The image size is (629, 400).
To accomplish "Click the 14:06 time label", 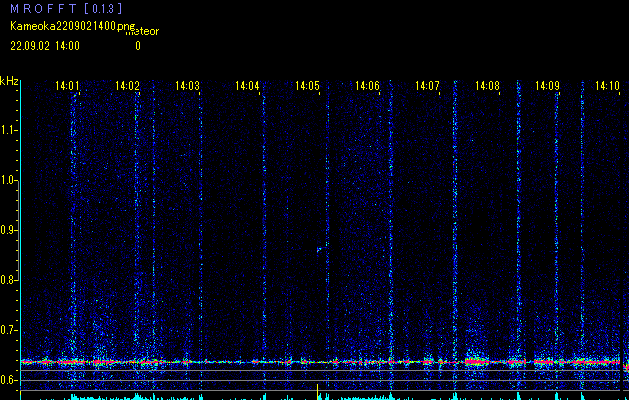I will (367, 86).
